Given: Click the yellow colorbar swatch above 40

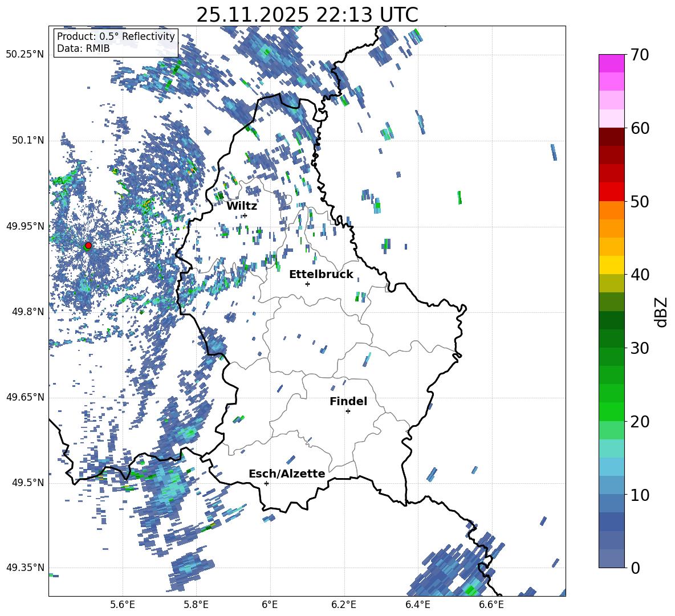Looking at the screenshot, I should pyautogui.click(x=611, y=265).
